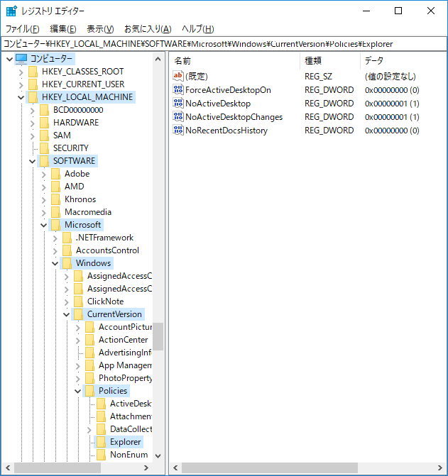Click the Registry Editor app icon in title bar

pyautogui.click(x=11, y=11)
